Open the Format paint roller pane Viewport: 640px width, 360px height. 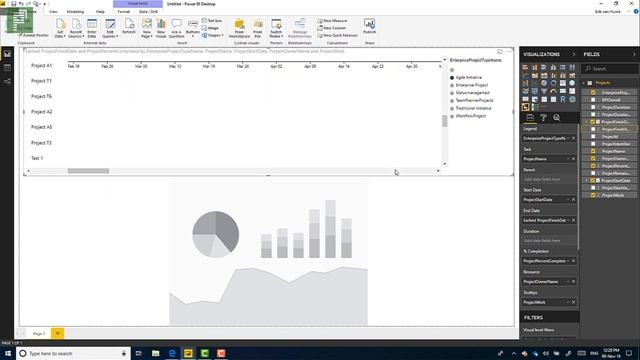tap(543, 118)
